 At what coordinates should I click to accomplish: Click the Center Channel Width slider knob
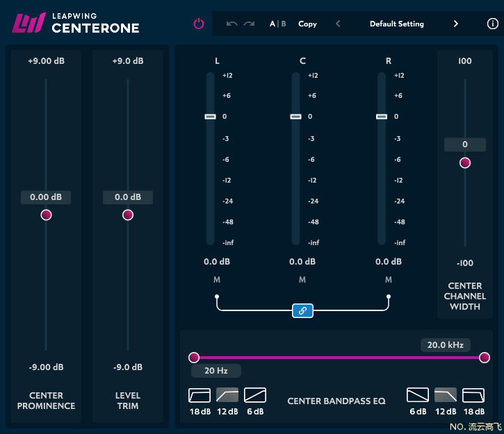coord(465,162)
